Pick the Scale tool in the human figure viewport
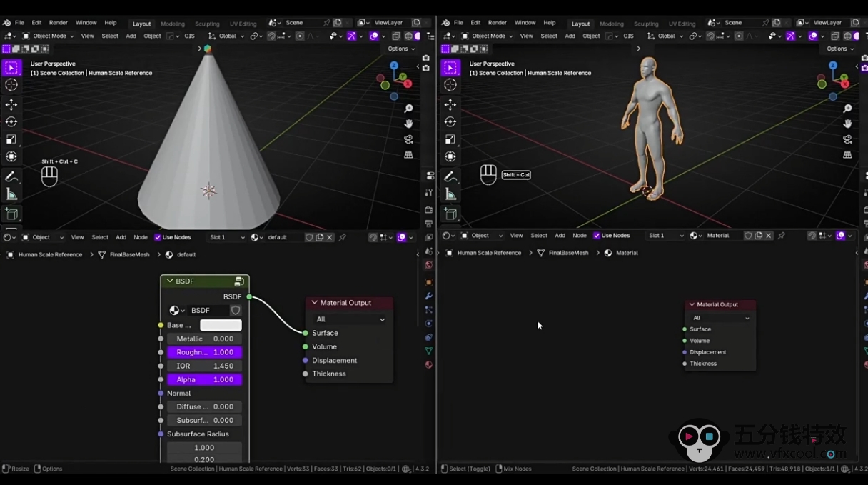The width and height of the screenshot is (868, 485). coord(450,139)
